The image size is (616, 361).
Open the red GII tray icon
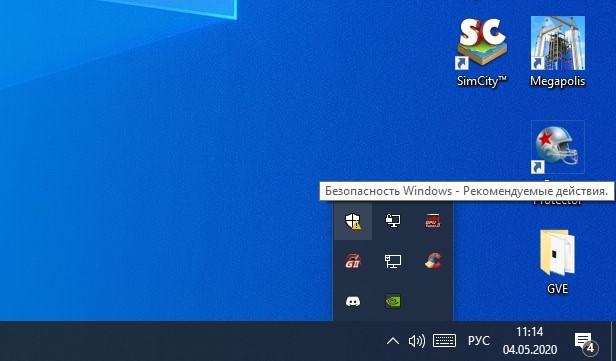click(353, 261)
